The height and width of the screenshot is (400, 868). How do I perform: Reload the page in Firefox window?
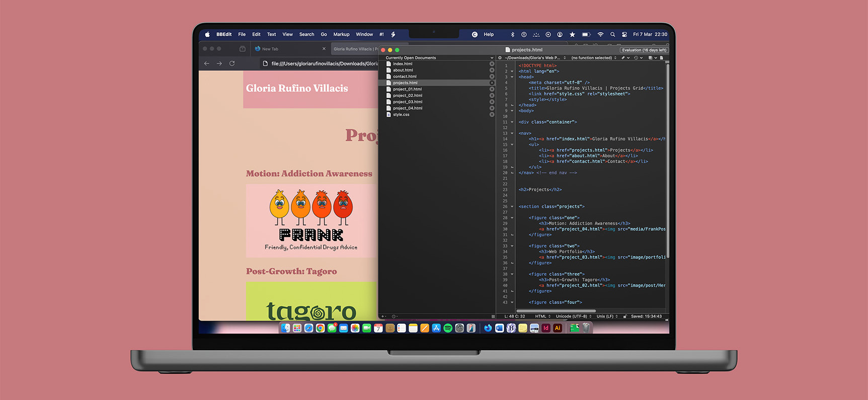tap(232, 63)
